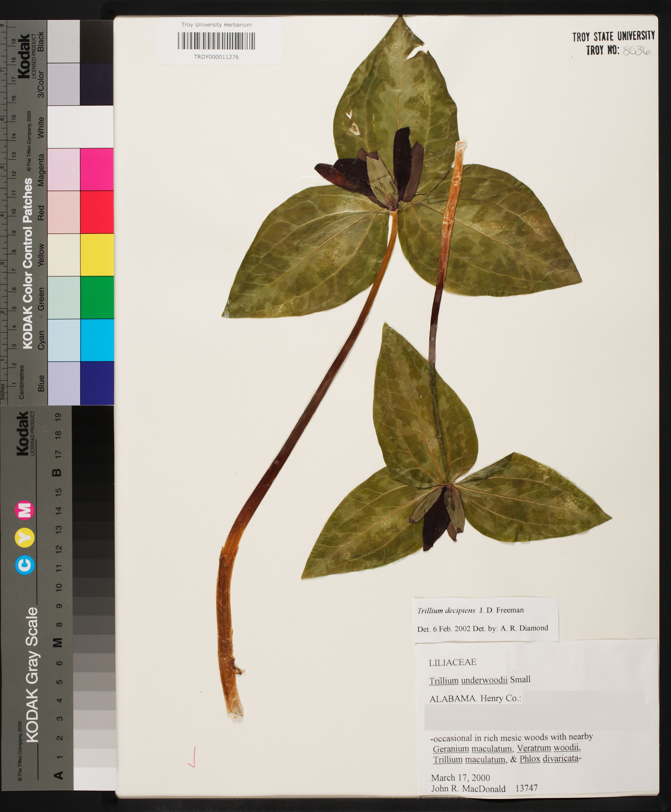Click the dark maroon flower of upper plant

[402, 162]
